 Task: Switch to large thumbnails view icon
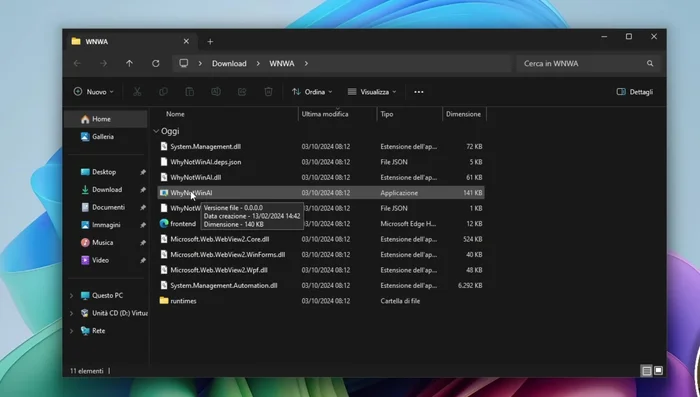[x=658, y=371]
